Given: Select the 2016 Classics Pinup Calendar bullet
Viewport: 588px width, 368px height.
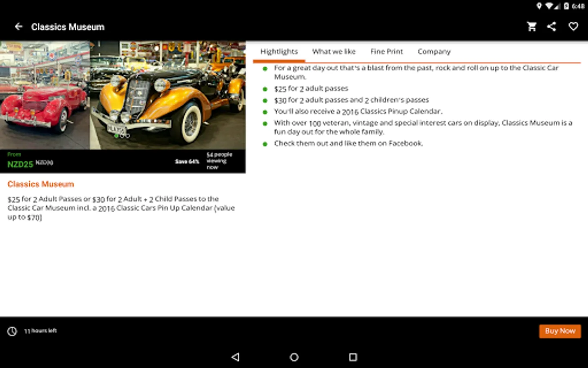Looking at the screenshot, I should [x=358, y=112].
